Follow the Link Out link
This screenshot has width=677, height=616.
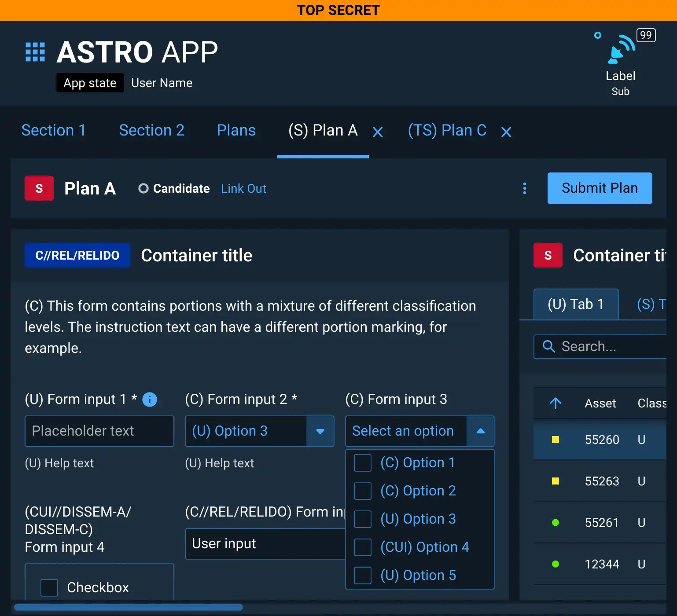tap(243, 188)
